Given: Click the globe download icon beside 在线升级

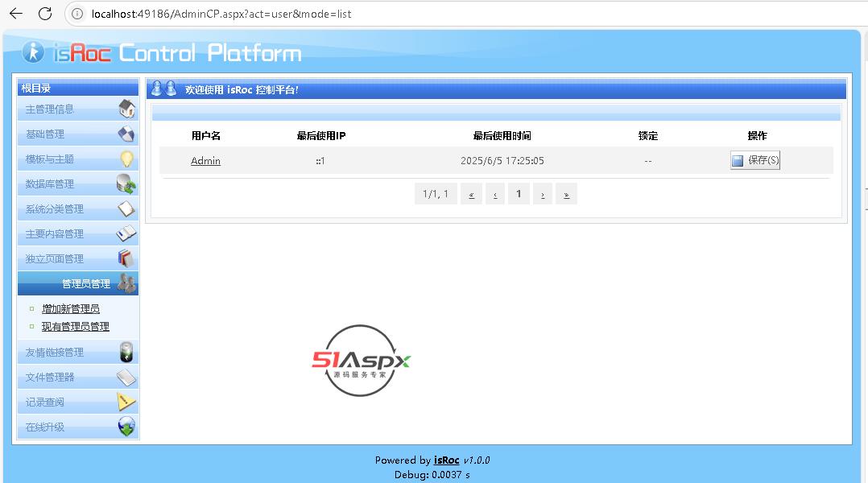Looking at the screenshot, I should tap(126, 427).
